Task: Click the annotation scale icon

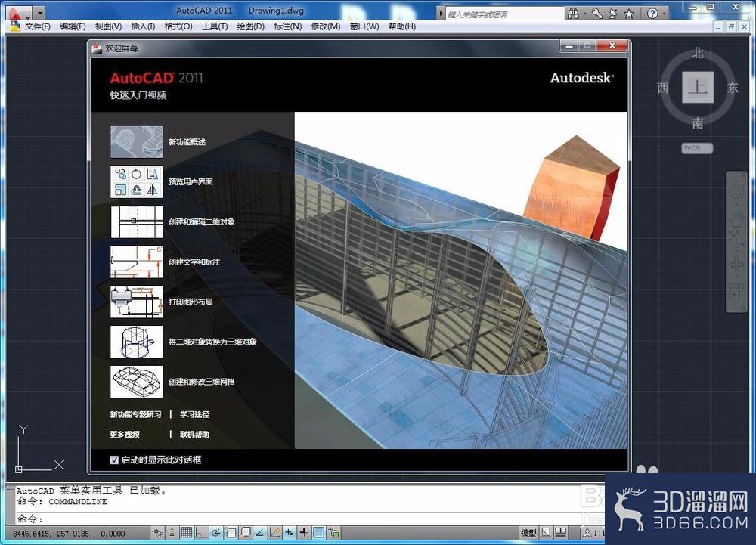Action: click(587, 532)
